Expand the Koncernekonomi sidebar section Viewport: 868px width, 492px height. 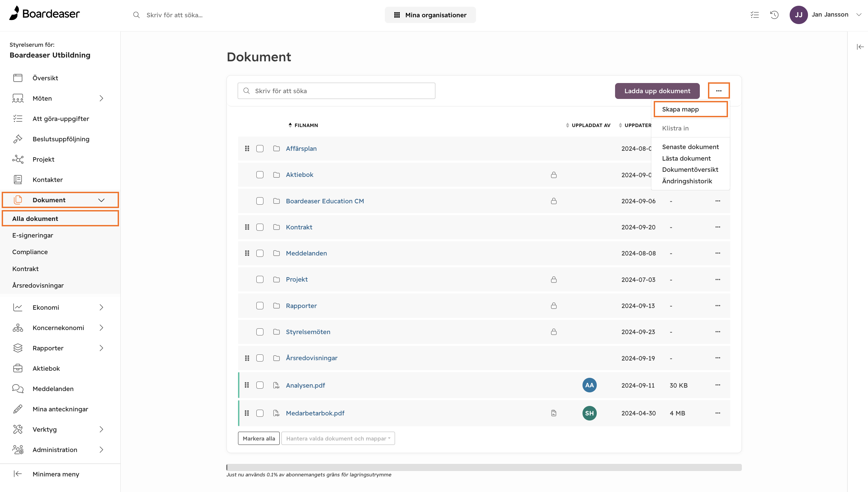pos(101,328)
